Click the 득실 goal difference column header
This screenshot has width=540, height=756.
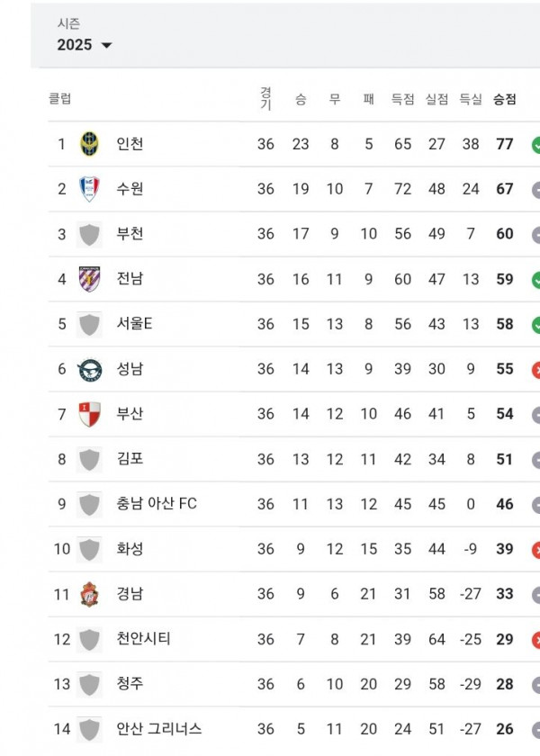pos(471,99)
